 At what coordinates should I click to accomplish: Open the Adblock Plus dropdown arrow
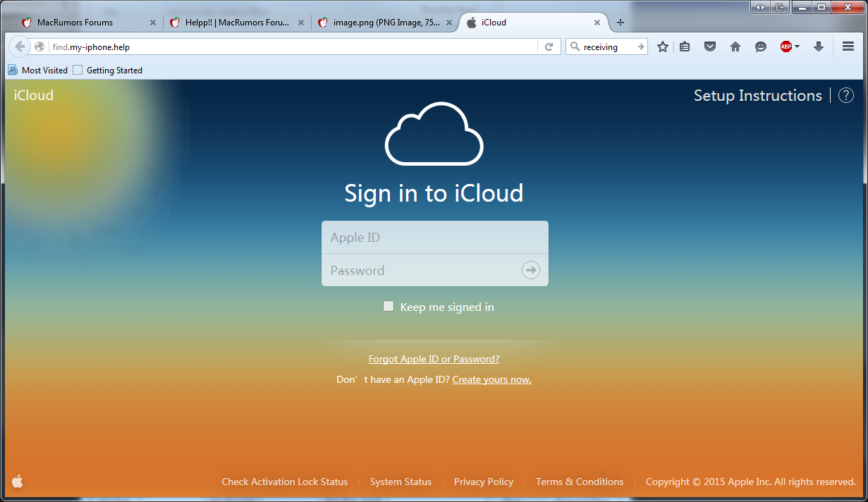(797, 47)
